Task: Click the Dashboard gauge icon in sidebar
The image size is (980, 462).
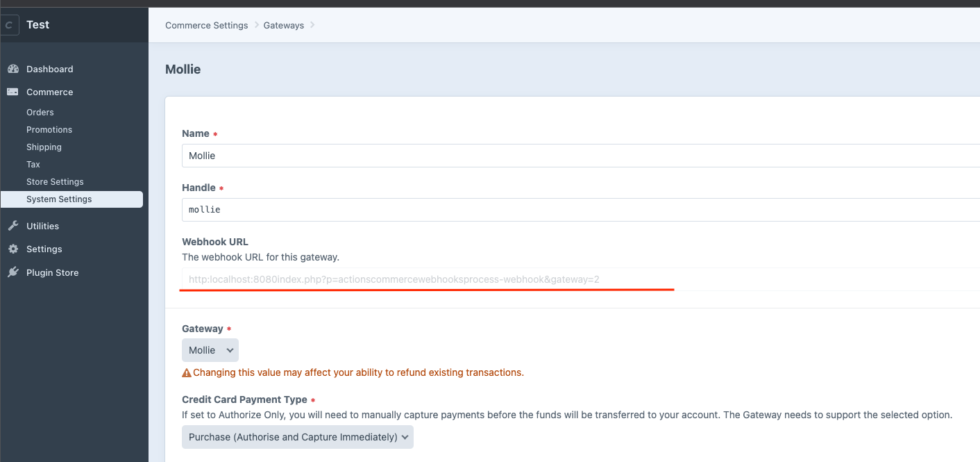Action: point(13,69)
